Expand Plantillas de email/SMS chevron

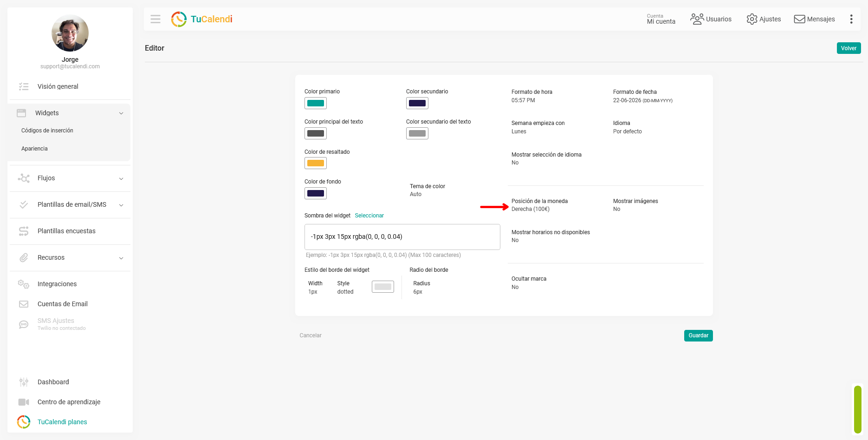pos(121,205)
